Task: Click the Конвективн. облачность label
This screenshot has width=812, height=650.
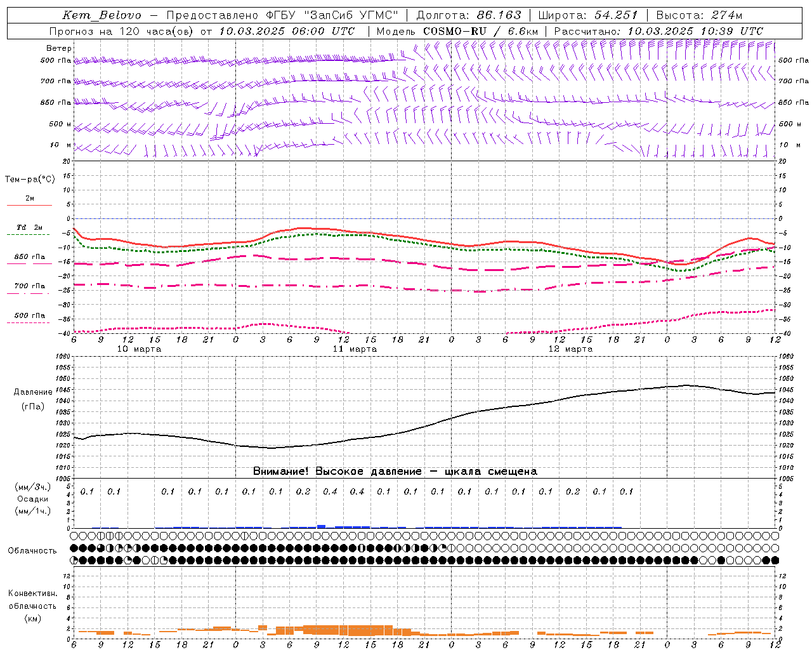Action: tap(32, 600)
